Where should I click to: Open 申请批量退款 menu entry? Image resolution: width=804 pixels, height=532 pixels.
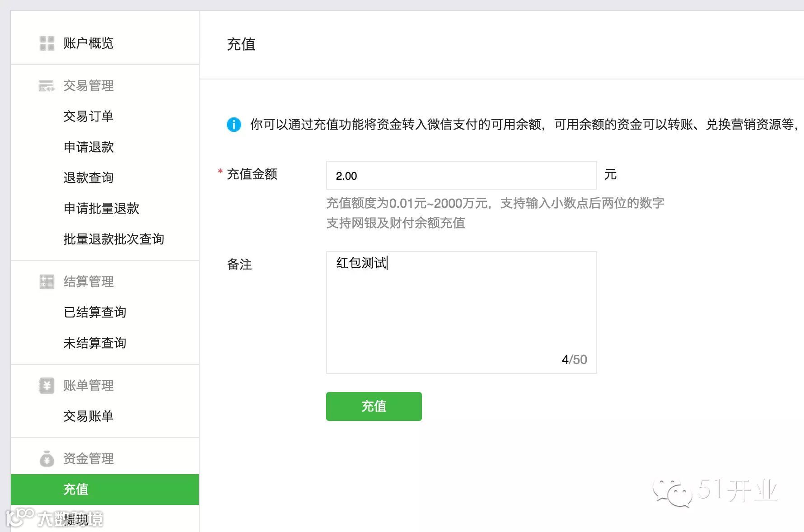[101, 209]
